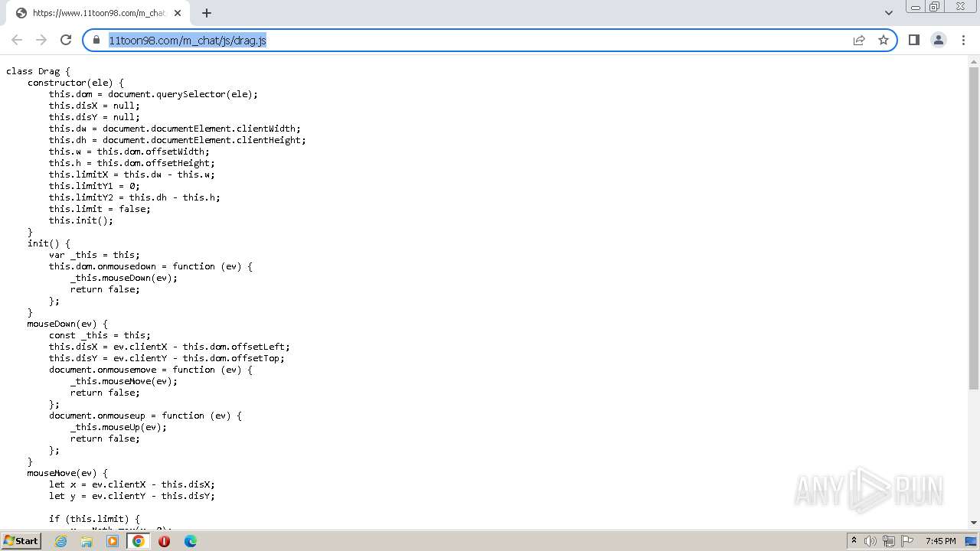Open the browser side panel
Viewport: 980px width, 551px height.
pos(914,40)
